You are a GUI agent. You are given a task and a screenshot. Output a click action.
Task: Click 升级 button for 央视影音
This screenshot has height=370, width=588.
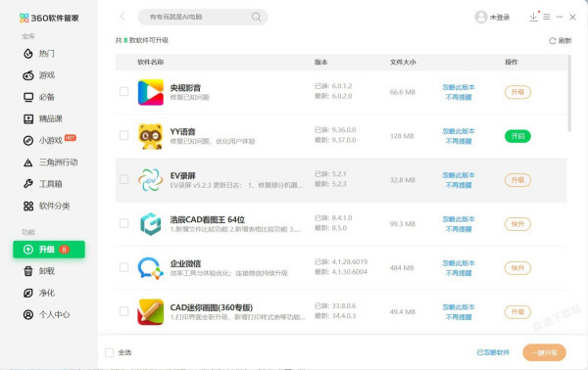[517, 92]
